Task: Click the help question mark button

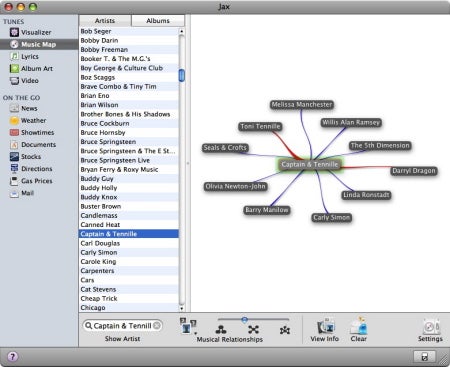Action: point(12,357)
